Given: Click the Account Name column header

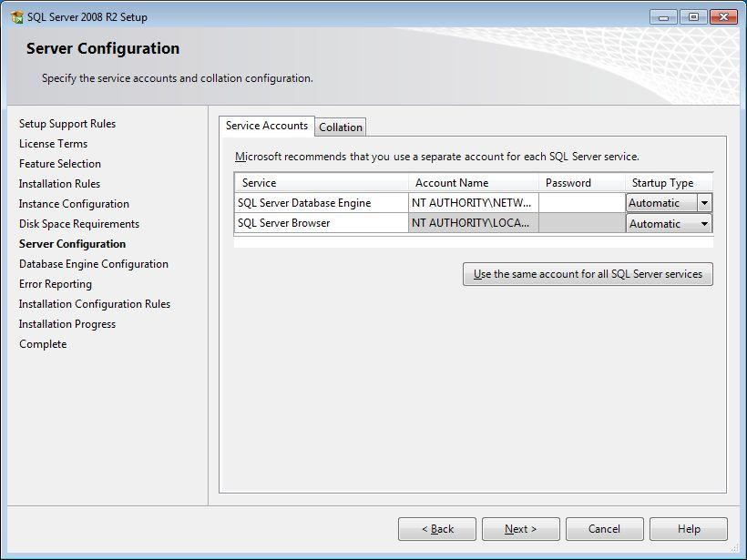Looking at the screenshot, I should [x=473, y=183].
